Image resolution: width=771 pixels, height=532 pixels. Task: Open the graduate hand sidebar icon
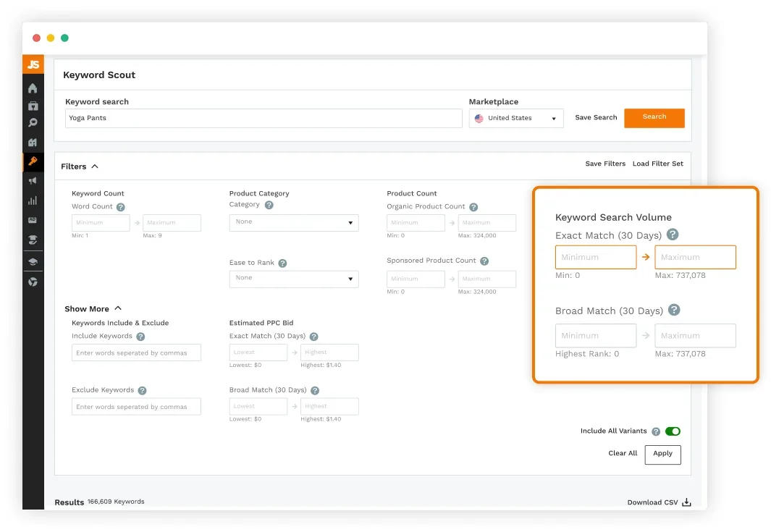(x=33, y=240)
